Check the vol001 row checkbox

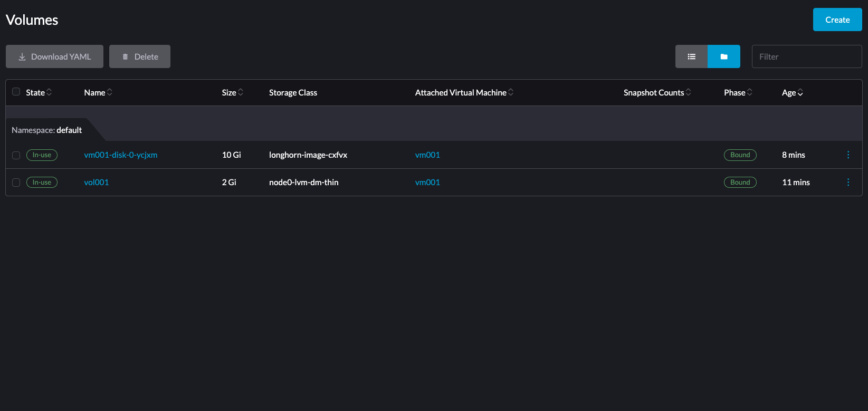point(16,183)
